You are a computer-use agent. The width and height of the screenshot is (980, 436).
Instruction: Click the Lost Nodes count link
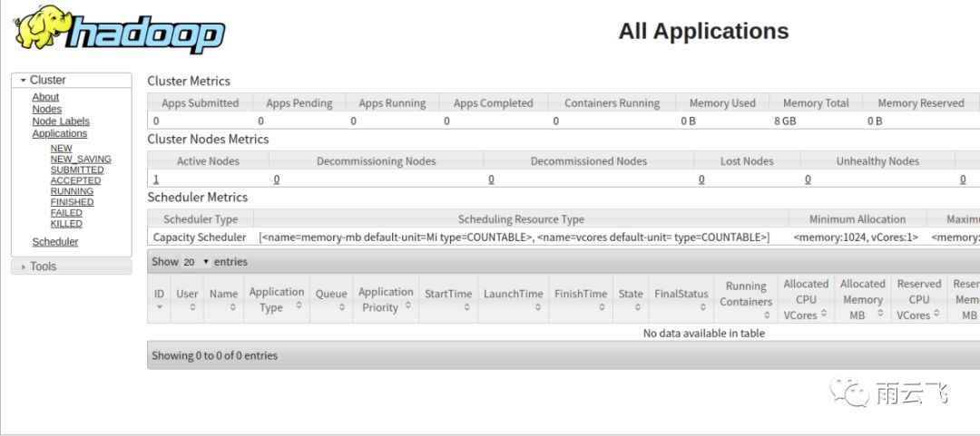701,179
